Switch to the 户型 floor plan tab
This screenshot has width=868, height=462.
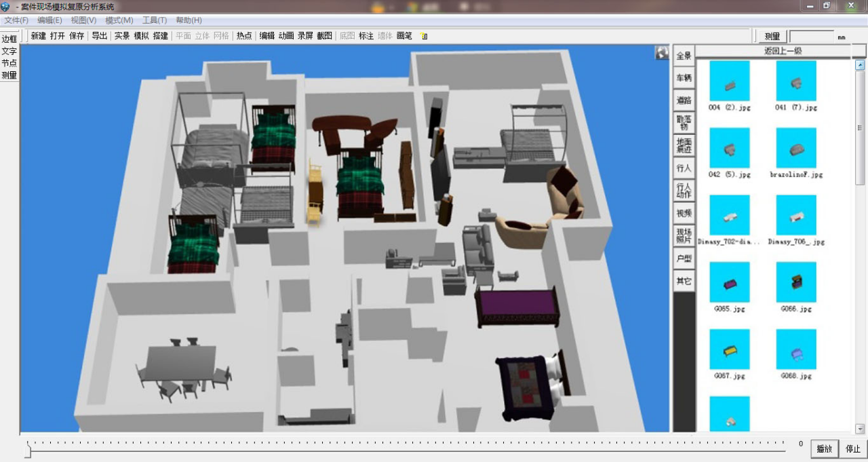pos(684,258)
